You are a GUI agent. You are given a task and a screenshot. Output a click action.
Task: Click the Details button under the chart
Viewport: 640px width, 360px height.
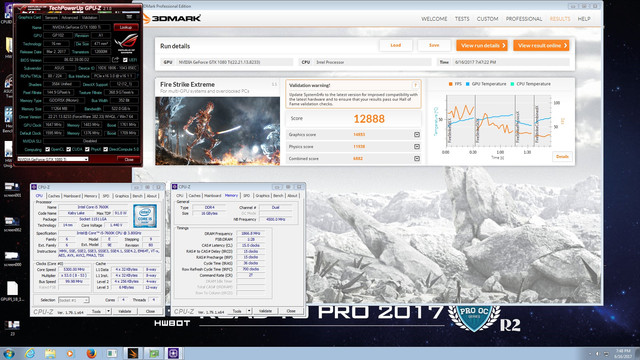click(562, 156)
